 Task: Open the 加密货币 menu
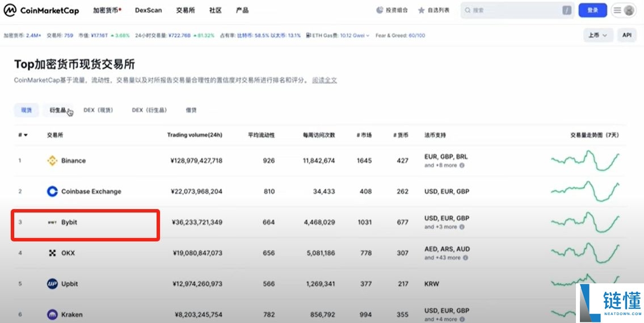tap(107, 10)
